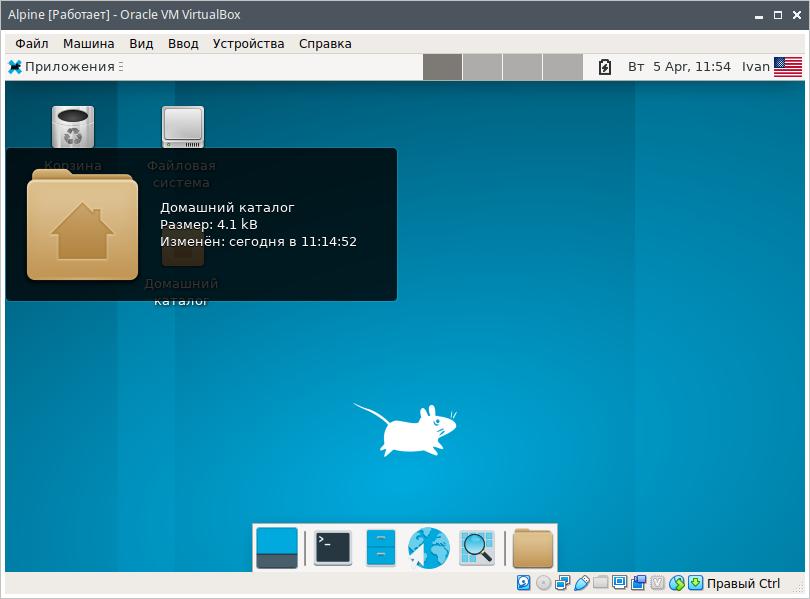Switch to the first workspace
The image size is (810, 599).
[x=442, y=67]
